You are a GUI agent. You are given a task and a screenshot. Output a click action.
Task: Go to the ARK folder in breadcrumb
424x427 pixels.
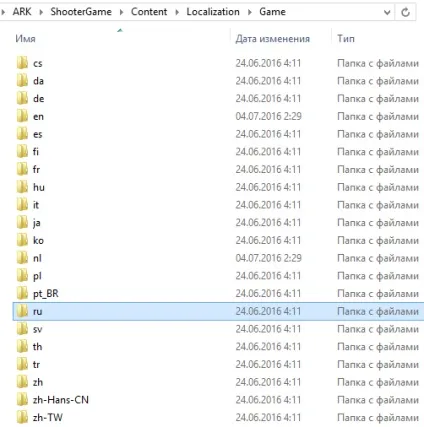[22, 12]
